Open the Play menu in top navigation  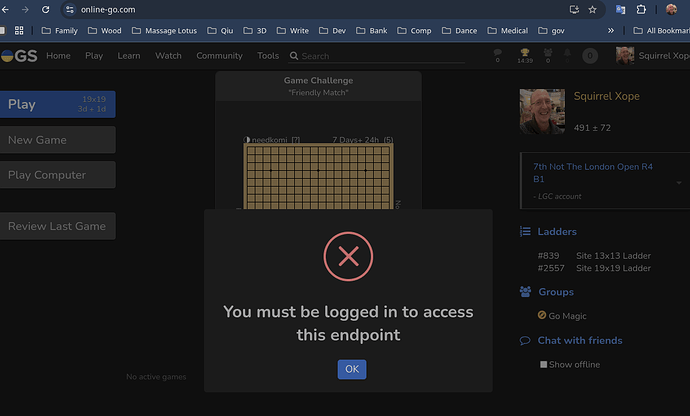pyautogui.click(x=94, y=56)
